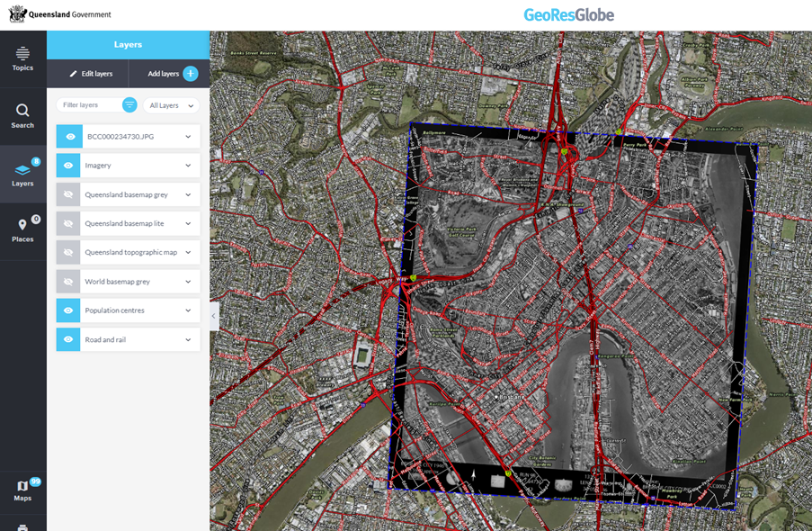Open the Search tool in sidebar

click(x=22, y=115)
